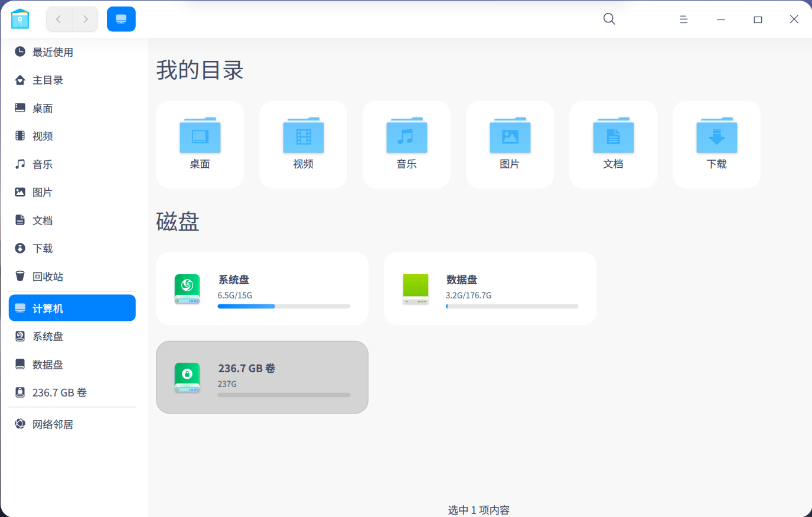Open 回收站 in the sidebar

(72, 277)
